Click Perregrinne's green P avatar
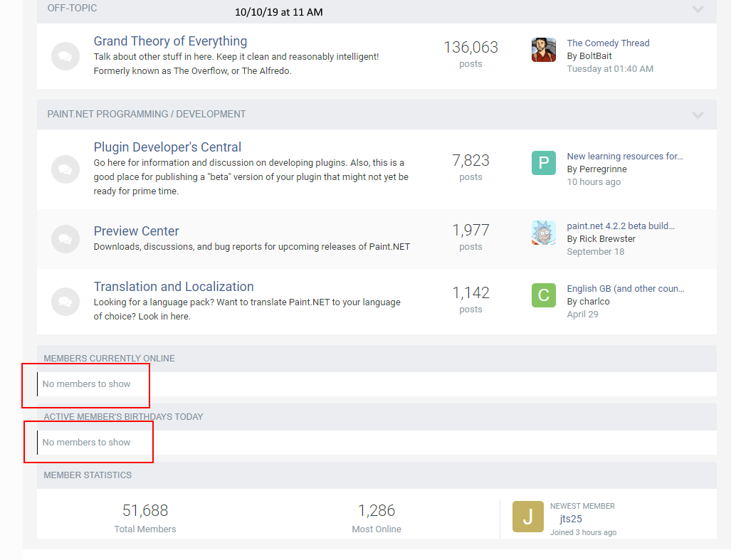The image size is (736, 560). point(544,163)
